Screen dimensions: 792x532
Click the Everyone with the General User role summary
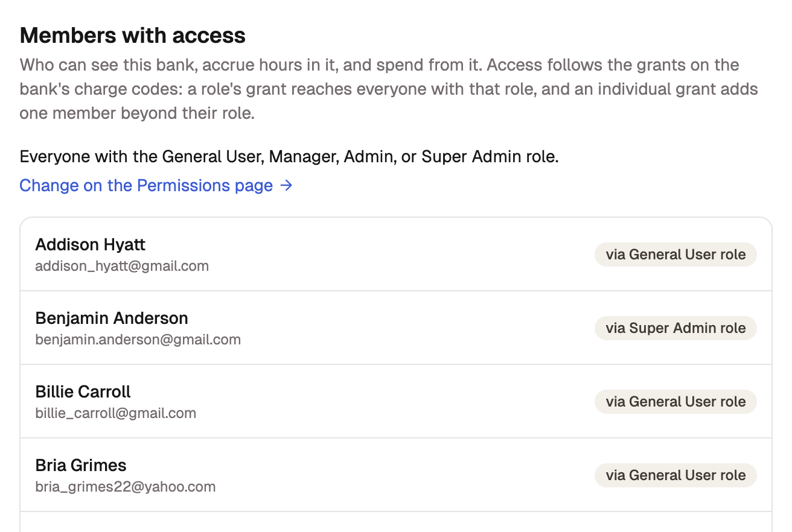click(x=289, y=157)
